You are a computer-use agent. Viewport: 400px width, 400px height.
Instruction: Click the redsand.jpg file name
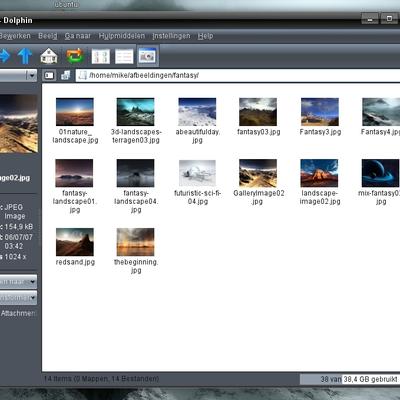point(75,262)
